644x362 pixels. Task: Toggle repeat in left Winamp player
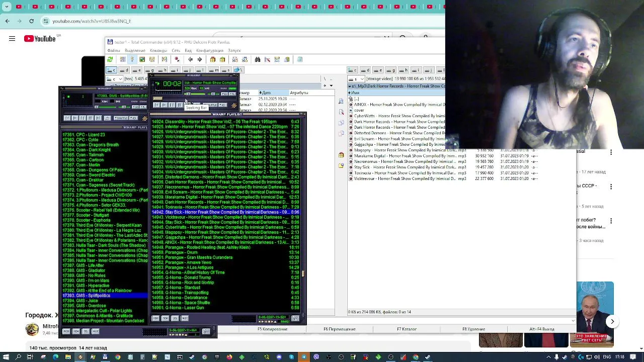tap(133, 118)
